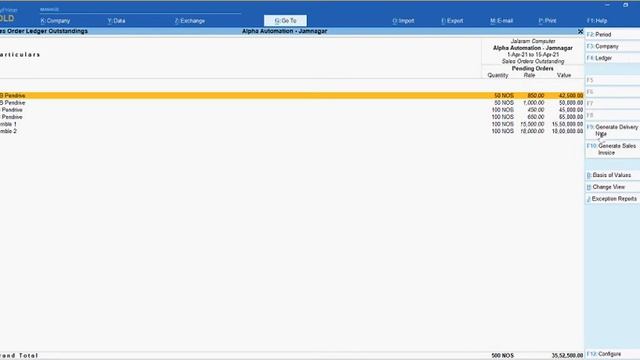Viewport: 640px width, 360px height.
Task: Open the P: Print menu
Action: pos(547,21)
